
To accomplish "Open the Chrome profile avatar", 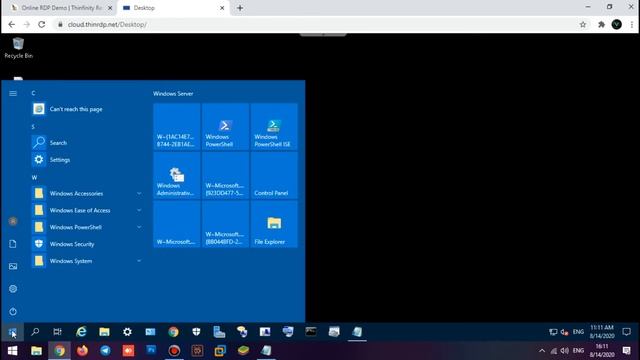I will click(x=617, y=24).
